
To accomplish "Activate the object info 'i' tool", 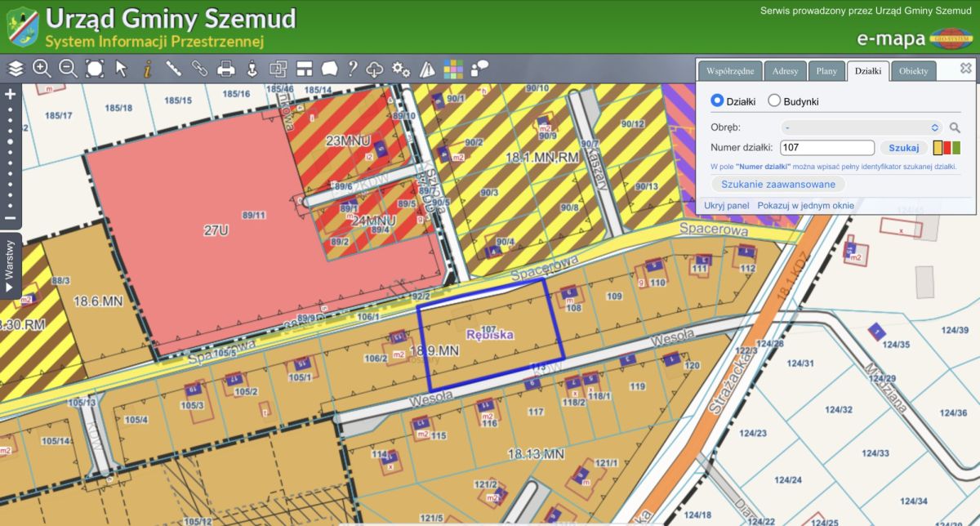I will pyautogui.click(x=147, y=69).
